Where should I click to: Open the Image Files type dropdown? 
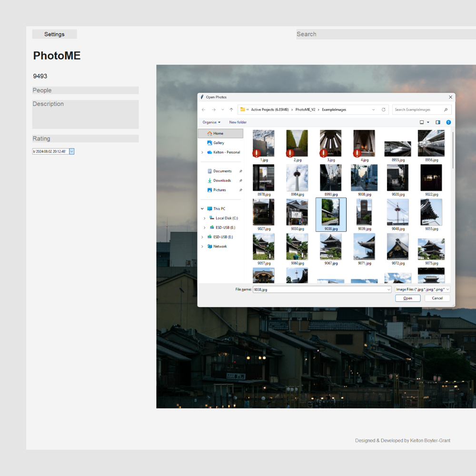422,289
